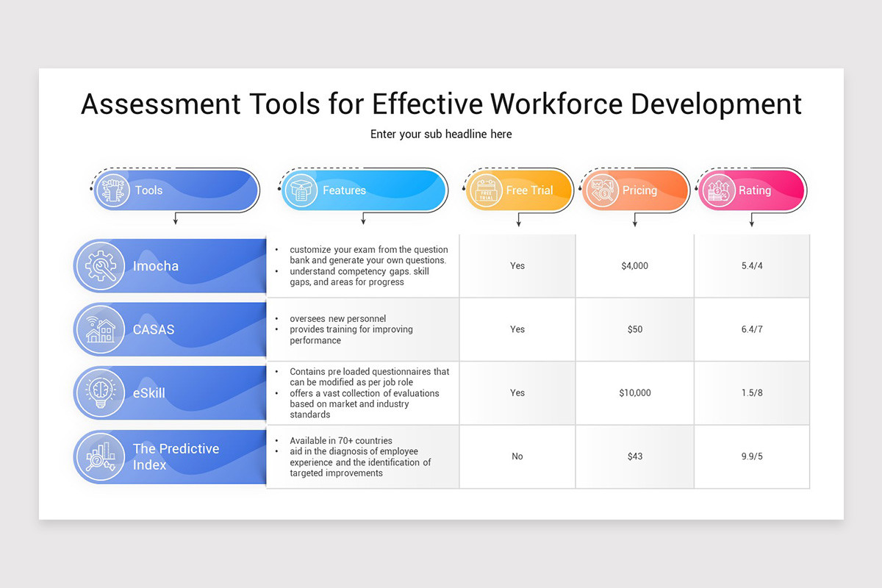The height and width of the screenshot is (588, 882).
Task: Click the wrench icon beside Imocha
Action: 101,265
